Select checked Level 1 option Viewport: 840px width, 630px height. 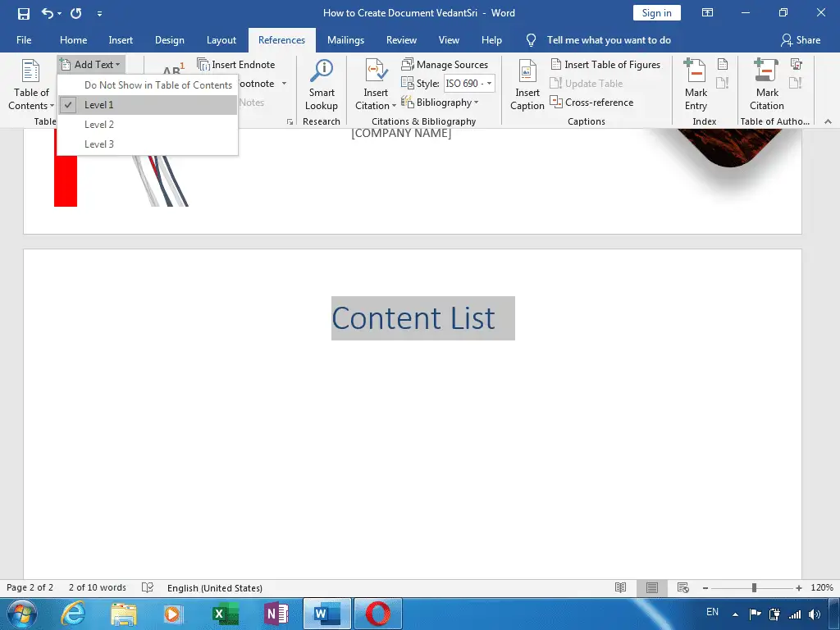pyautogui.click(x=148, y=105)
